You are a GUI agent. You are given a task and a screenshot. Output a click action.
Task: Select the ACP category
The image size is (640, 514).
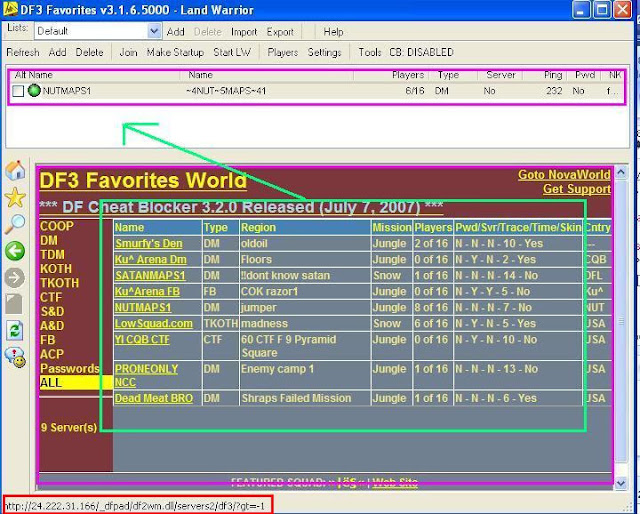pyautogui.click(x=52, y=354)
